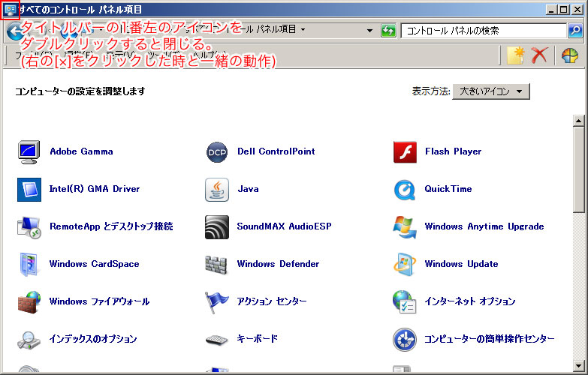
Task: Open the Java coffee cup icon
Action: 217,190
